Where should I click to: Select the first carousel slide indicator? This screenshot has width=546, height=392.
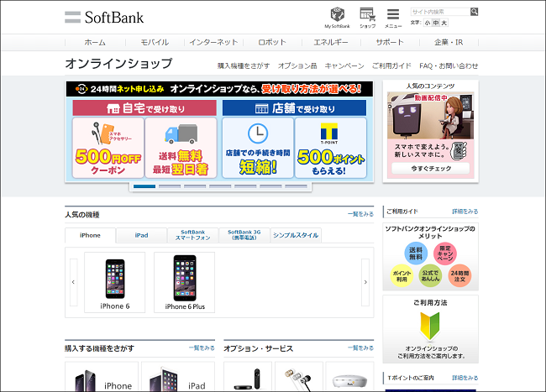point(144,186)
